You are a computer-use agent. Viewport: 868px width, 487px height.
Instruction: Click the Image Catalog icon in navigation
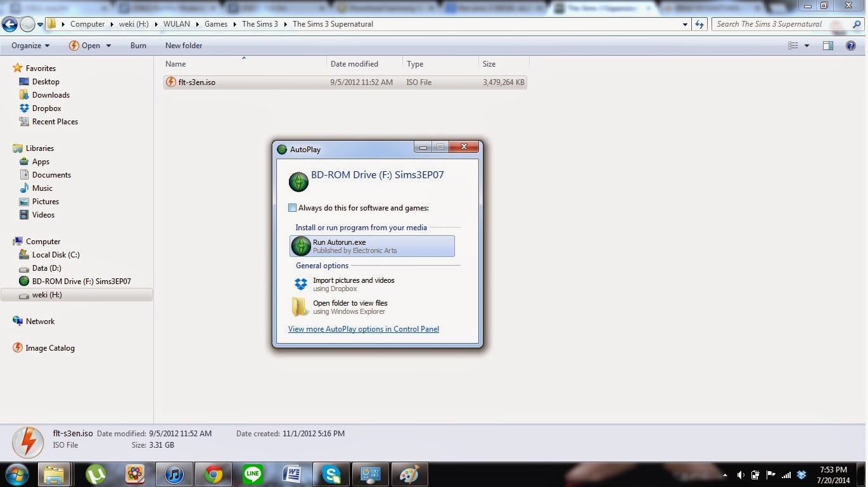(18, 348)
